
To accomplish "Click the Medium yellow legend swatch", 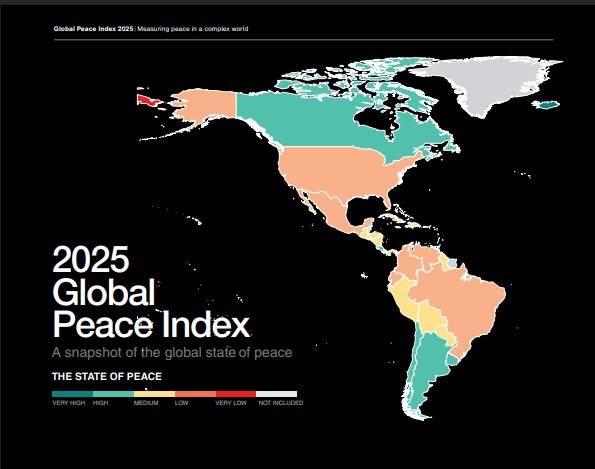I will pyautogui.click(x=154, y=394).
